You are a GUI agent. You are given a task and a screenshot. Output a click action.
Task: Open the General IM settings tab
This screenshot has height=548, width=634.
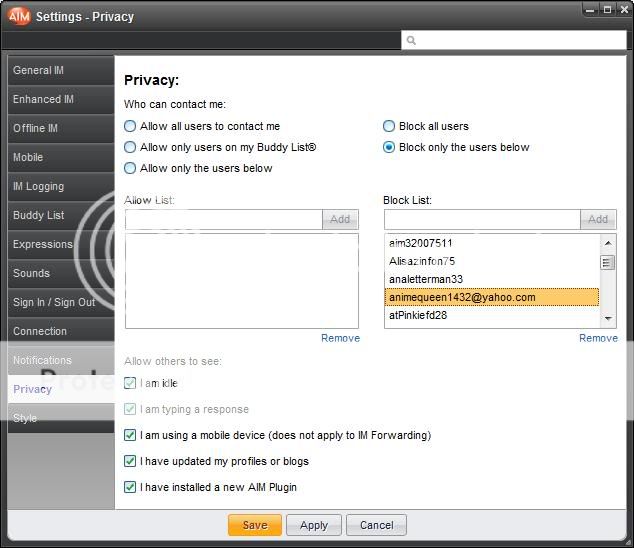[x=60, y=71]
